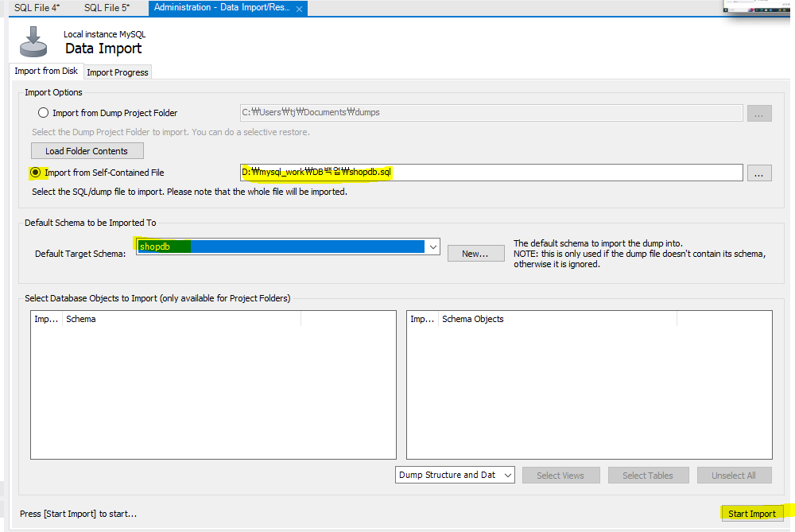Select Import from Dump Project Folder radio
Viewport: 795px width, 532px height.
click(44, 113)
